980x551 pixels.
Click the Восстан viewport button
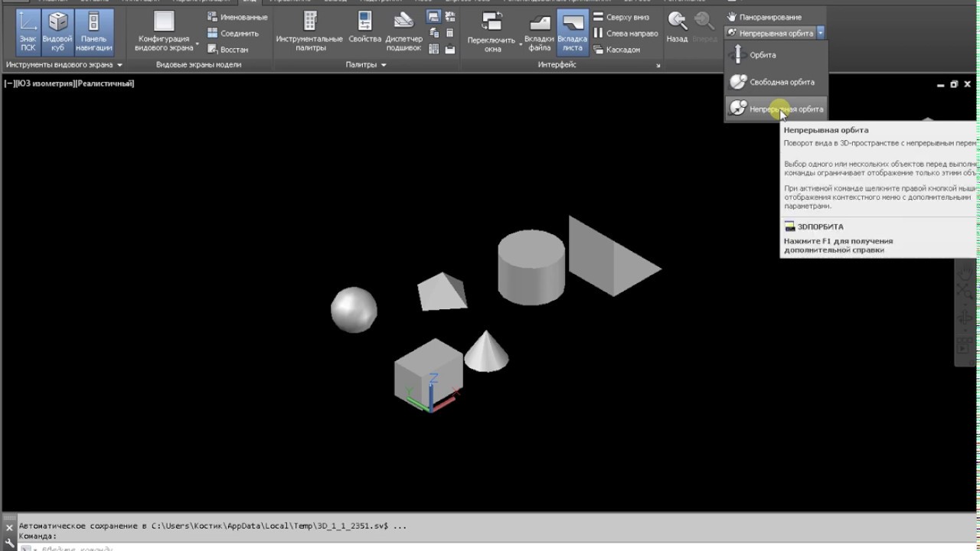(x=228, y=49)
